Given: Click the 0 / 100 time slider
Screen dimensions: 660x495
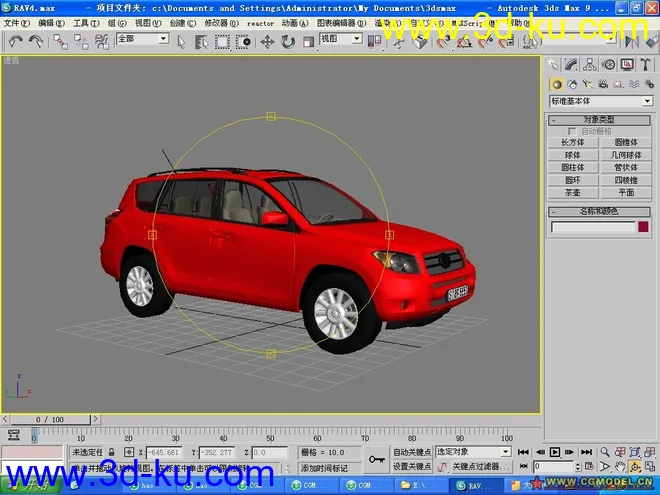Looking at the screenshot, I should pyautogui.click(x=50, y=419).
